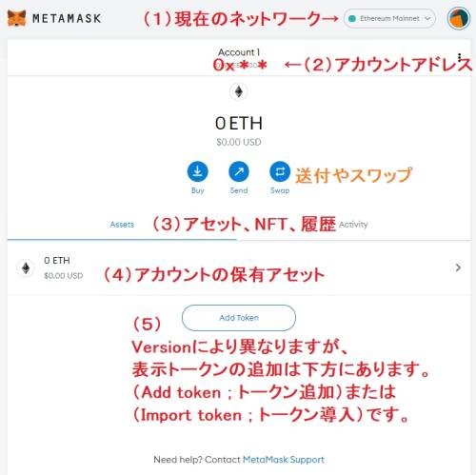The image size is (476, 475).
Task: Open the account avatar menu
Action: pos(459,19)
